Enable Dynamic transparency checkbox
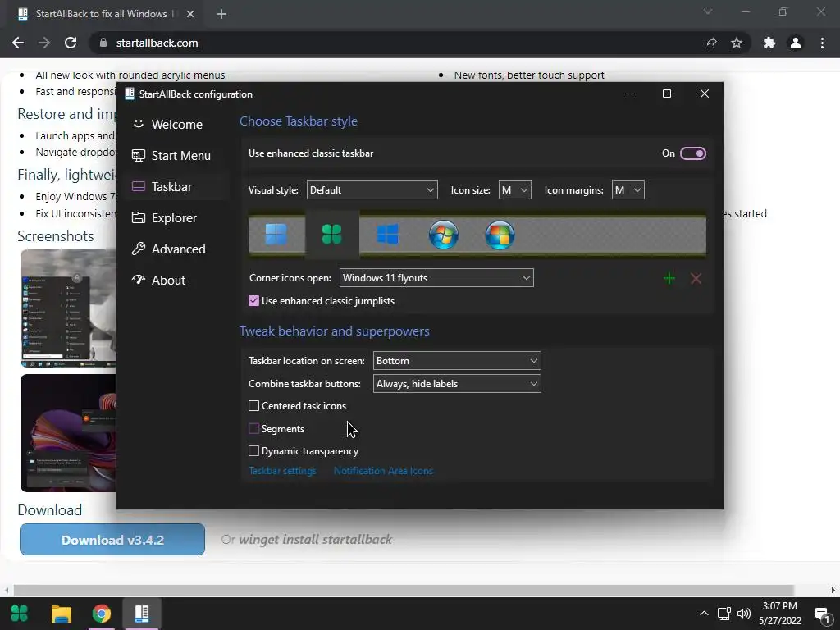Screen dimensions: 840x630 (x=254, y=451)
